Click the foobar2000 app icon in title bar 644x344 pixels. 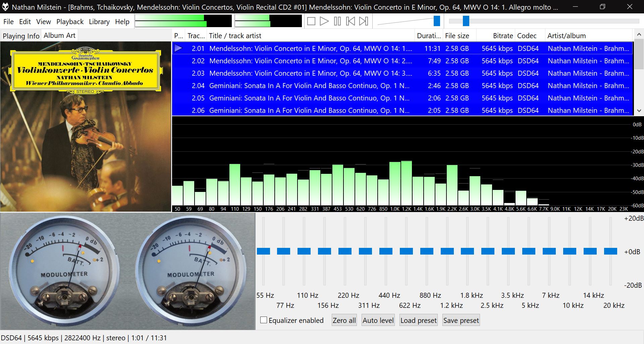(5, 7)
